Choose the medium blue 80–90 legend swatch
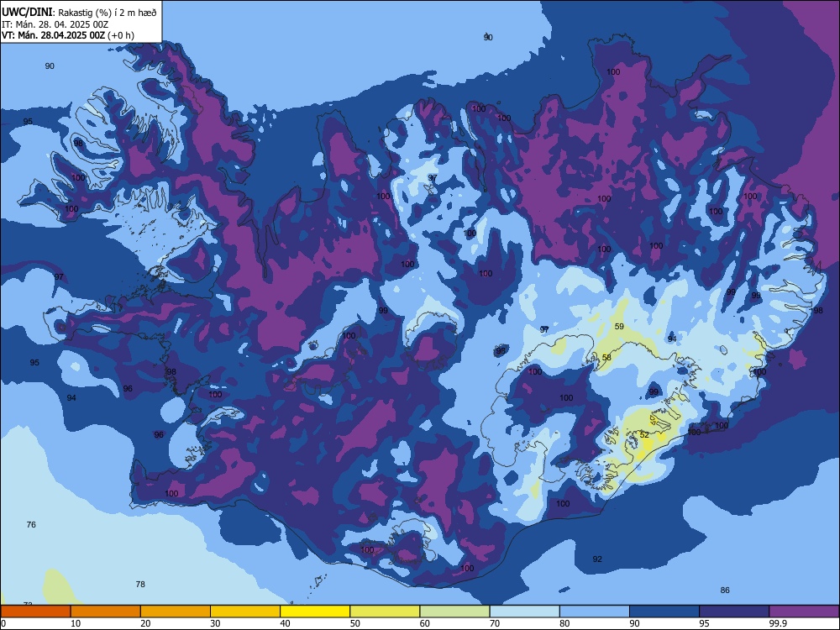Viewport: 840px width, 630px height. [x=595, y=612]
